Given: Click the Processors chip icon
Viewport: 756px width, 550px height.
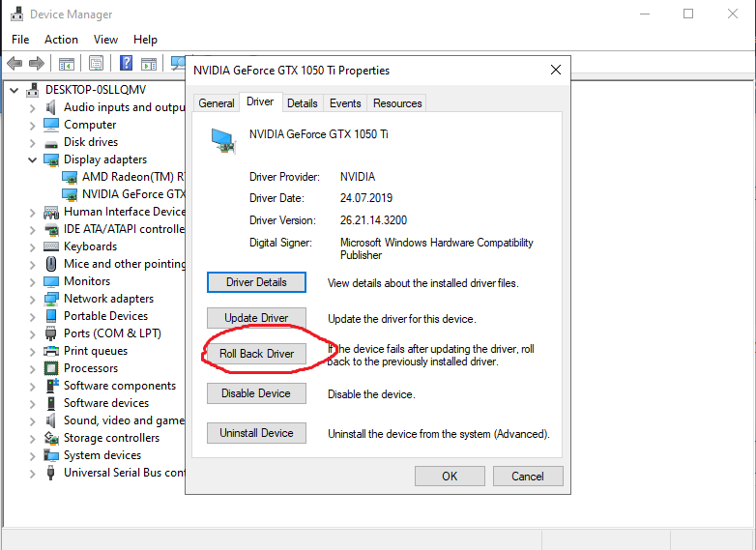Looking at the screenshot, I should (51, 368).
